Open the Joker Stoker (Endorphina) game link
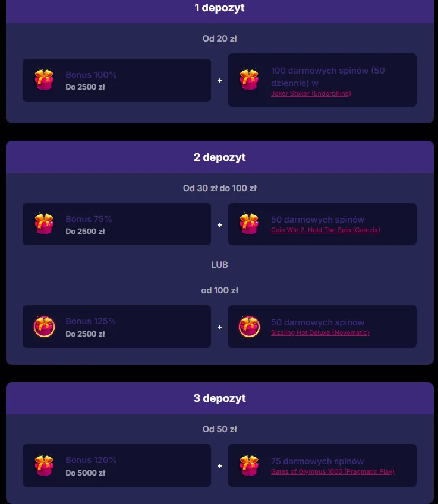The width and height of the screenshot is (438, 504). coord(311,93)
